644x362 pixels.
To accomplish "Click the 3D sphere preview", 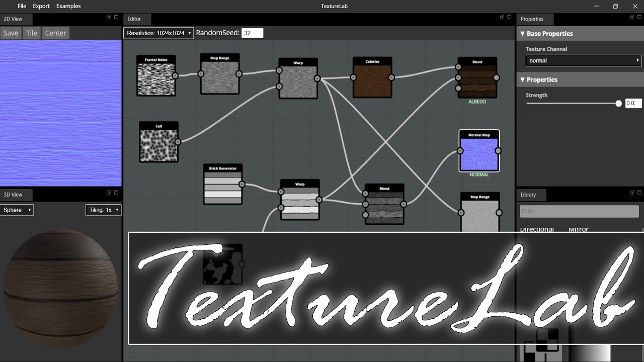I will pyautogui.click(x=61, y=289).
